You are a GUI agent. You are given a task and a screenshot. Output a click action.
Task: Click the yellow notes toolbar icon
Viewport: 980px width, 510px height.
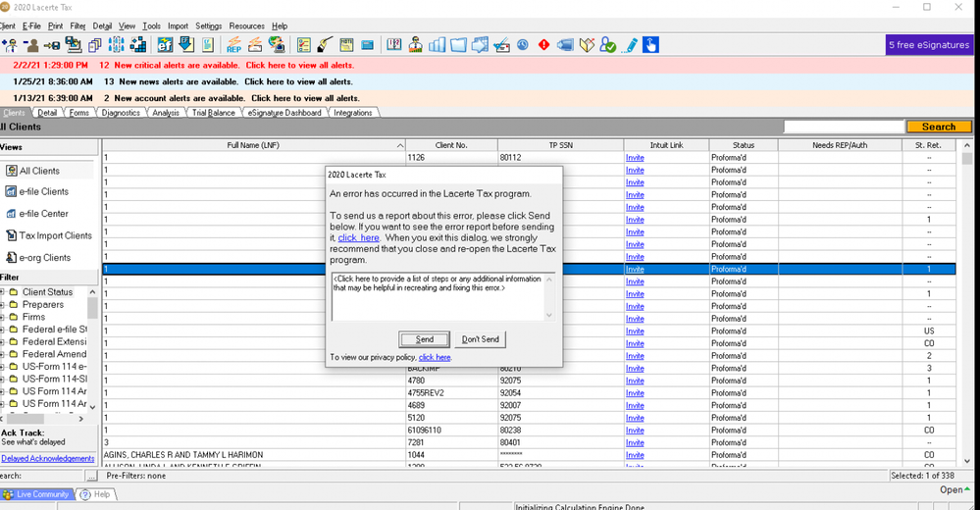click(x=346, y=45)
